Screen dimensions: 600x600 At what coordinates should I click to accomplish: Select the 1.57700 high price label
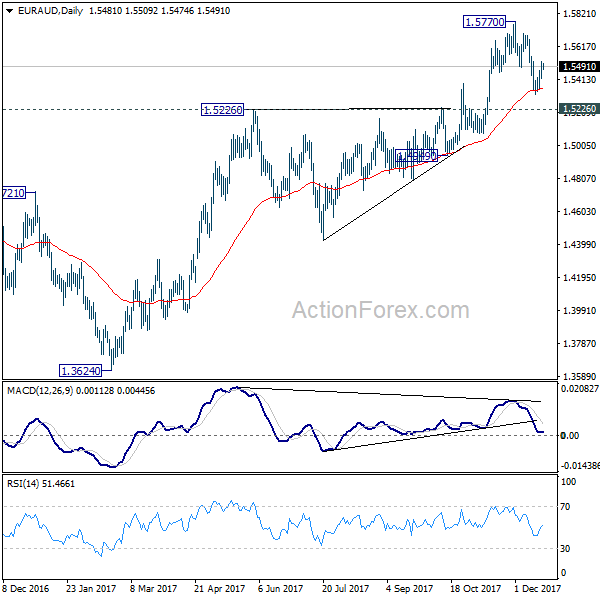(484, 22)
